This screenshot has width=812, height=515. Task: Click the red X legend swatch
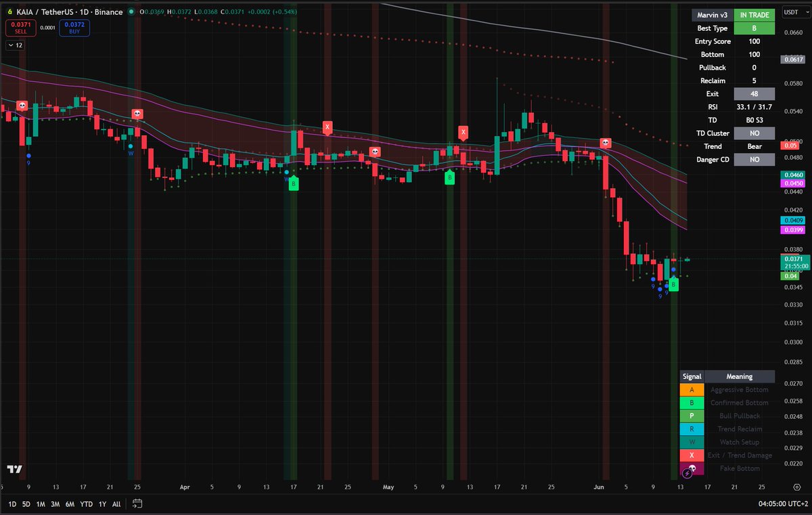point(692,455)
